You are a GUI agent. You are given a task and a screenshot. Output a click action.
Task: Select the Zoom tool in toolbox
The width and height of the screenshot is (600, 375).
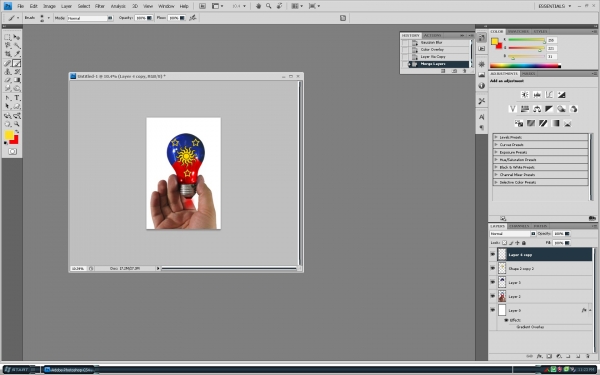[17, 124]
